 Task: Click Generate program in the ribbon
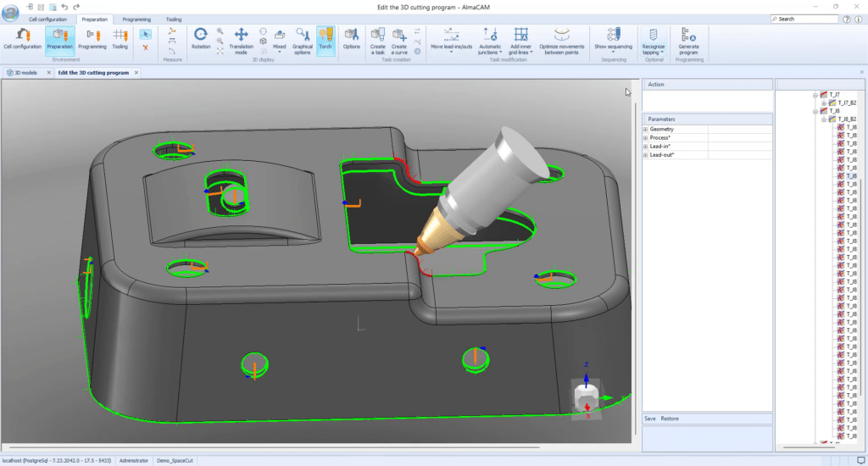[x=688, y=40]
